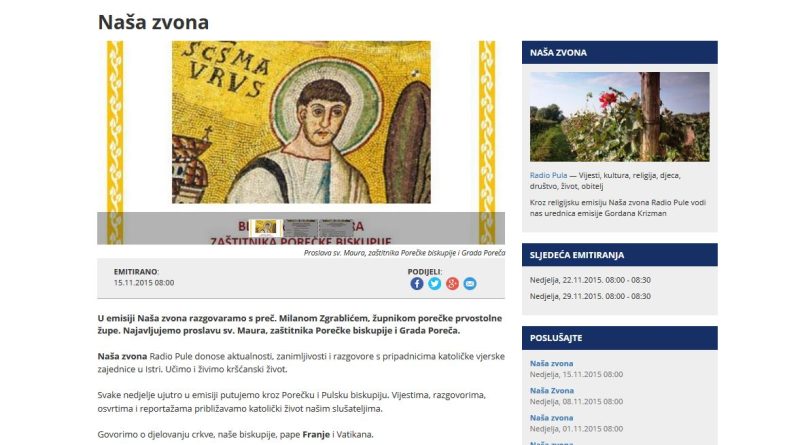Click the 22.11.2015 upcoming broadcast entry
The height and width of the screenshot is (445, 800).
590,280
